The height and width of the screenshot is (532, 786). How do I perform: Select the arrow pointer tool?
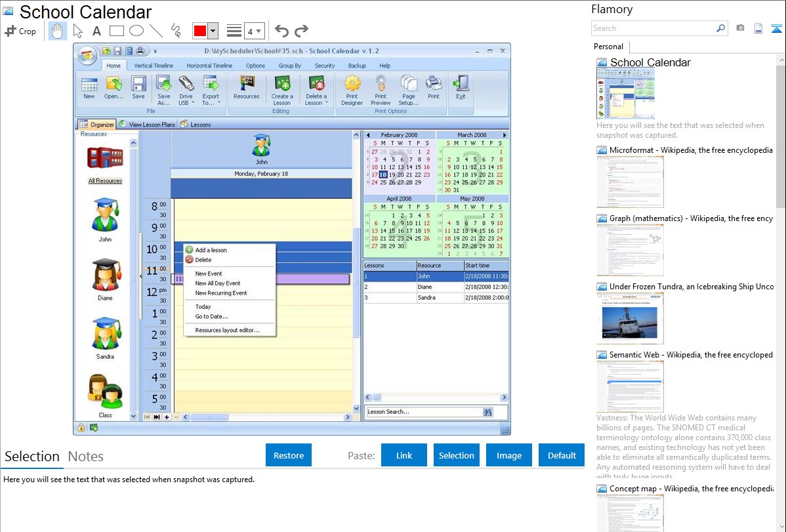pyautogui.click(x=77, y=31)
